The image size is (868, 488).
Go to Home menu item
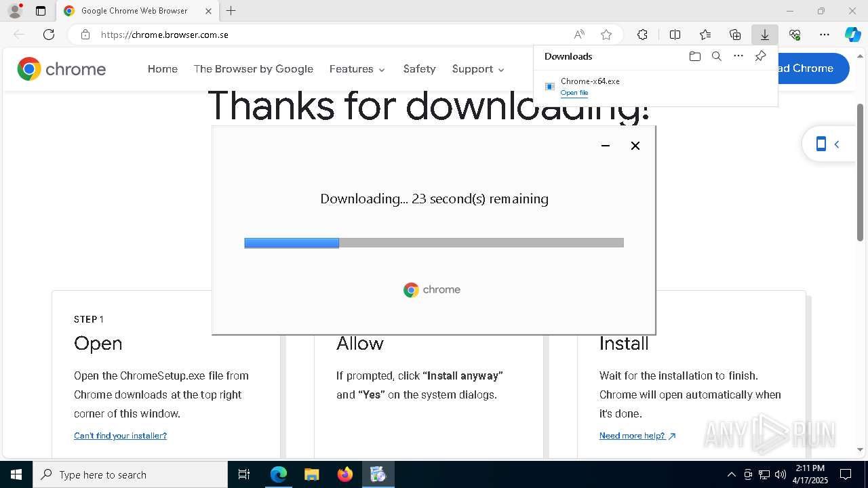(163, 69)
